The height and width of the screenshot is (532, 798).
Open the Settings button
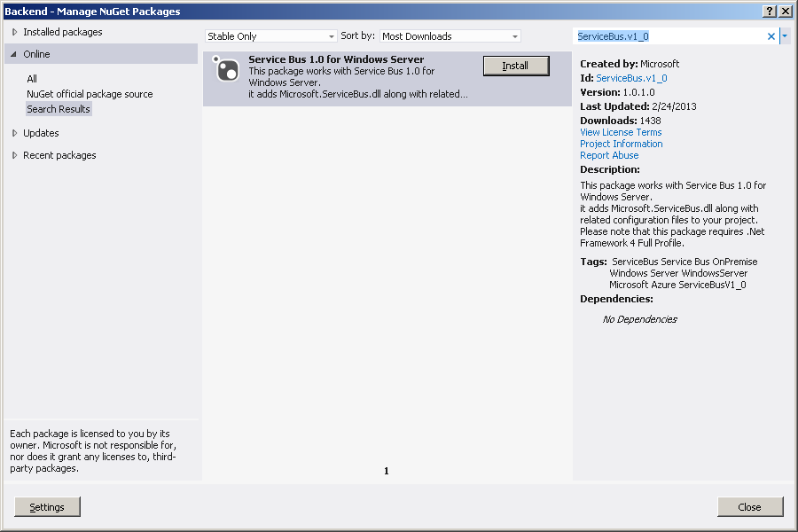pyautogui.click(x=47, y=507)
